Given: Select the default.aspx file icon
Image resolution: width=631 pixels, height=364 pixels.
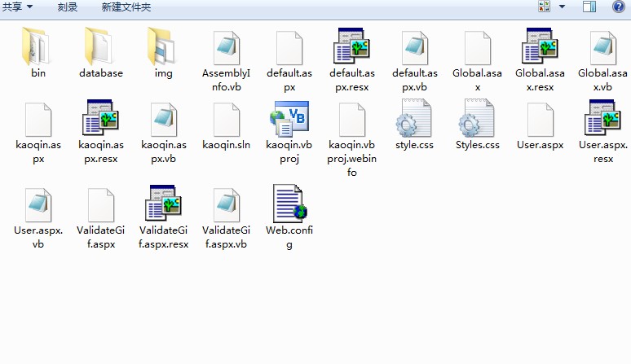Looking at the screenshot, I should (289, 48).
